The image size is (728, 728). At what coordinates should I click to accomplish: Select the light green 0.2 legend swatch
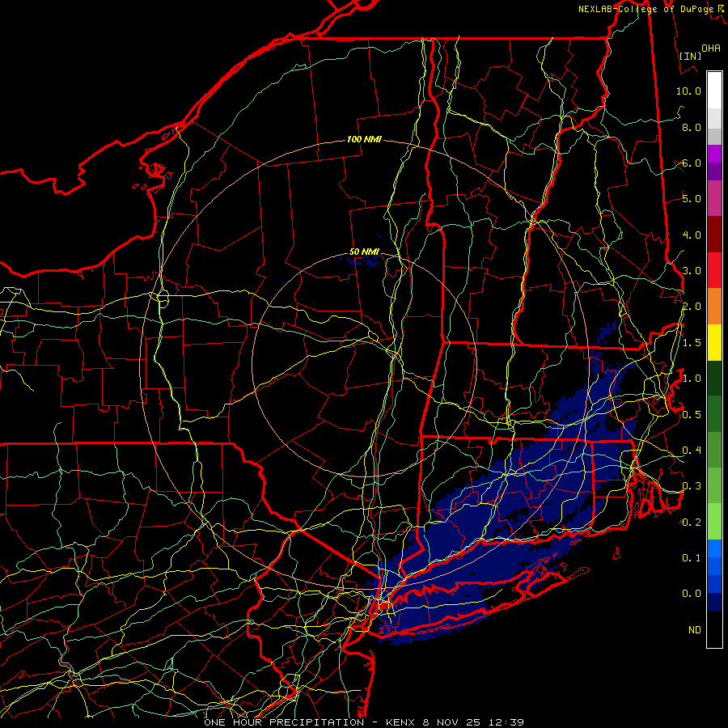tap(714, 522)
